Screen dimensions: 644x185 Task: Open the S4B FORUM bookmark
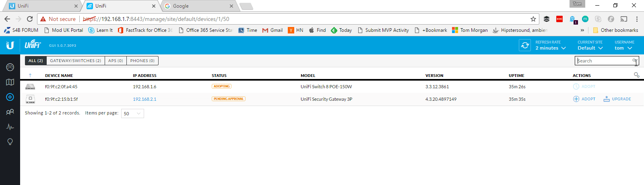(21, 30)
